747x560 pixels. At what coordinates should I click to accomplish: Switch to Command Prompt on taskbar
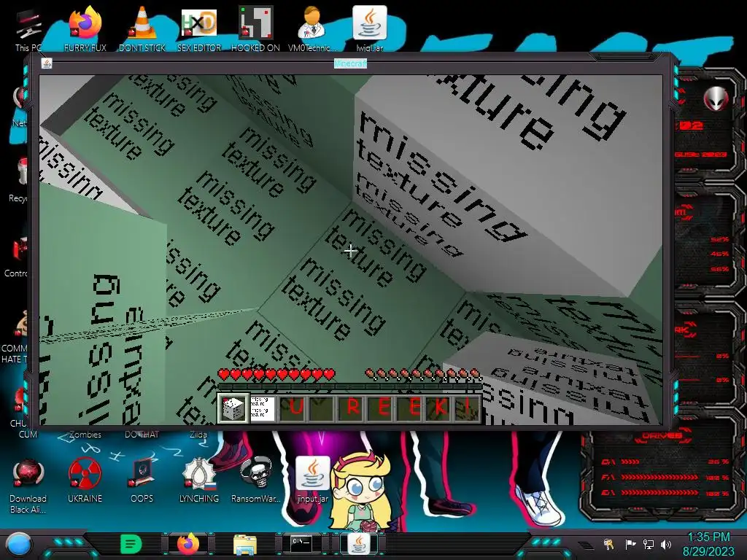click(x=302, y=544)
